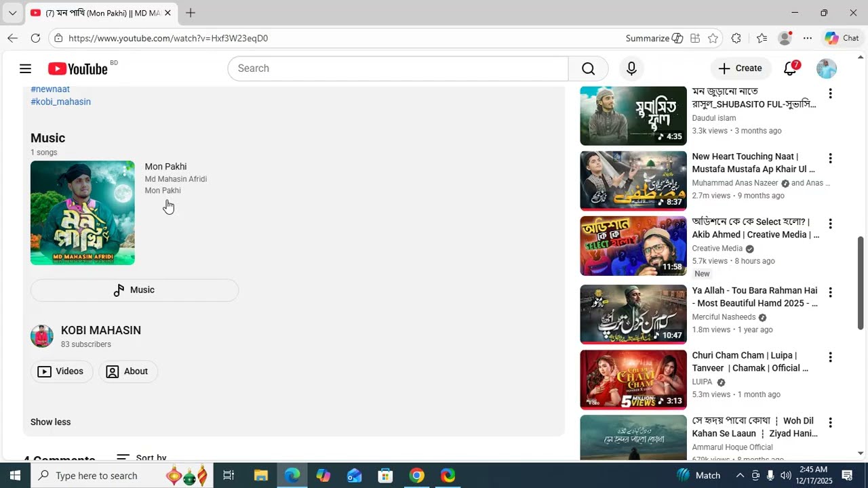This screenshot has height=488, width=868.
Task: Follow the #kobi_mahasin hashtag link
Action: pyautogui.click(x=60, y=102)
